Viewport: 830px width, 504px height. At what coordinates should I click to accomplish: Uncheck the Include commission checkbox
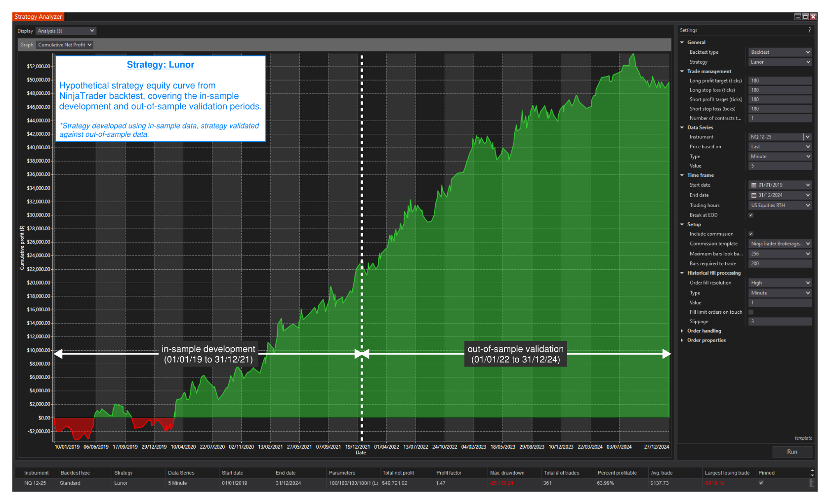[x=751, y=234]
